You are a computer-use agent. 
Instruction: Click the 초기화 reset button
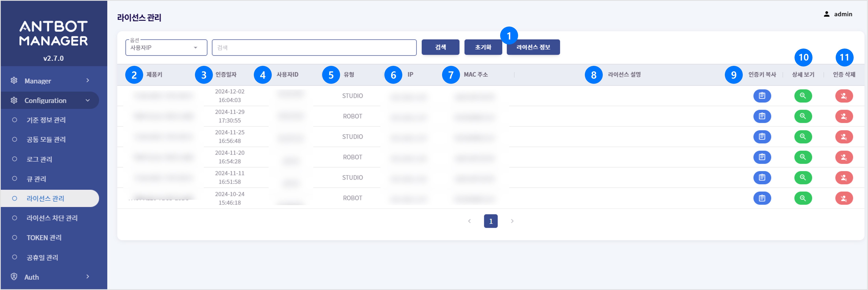(x=483, y=47)
